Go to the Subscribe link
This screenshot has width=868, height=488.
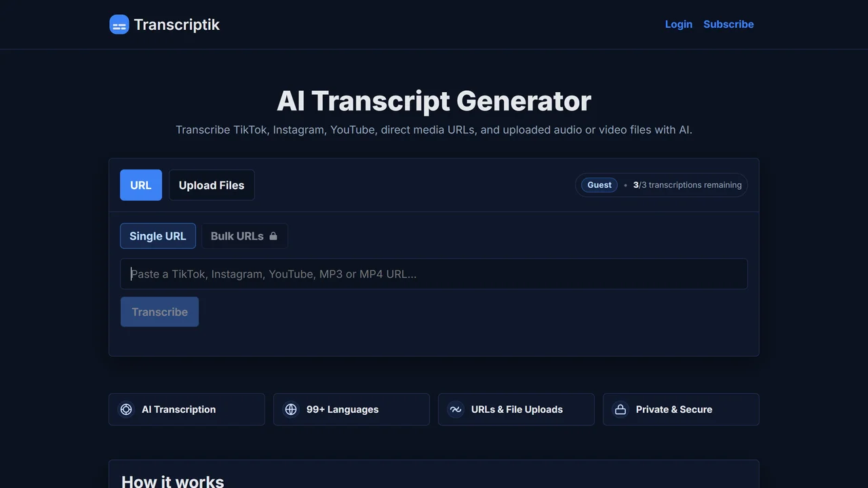728,24
